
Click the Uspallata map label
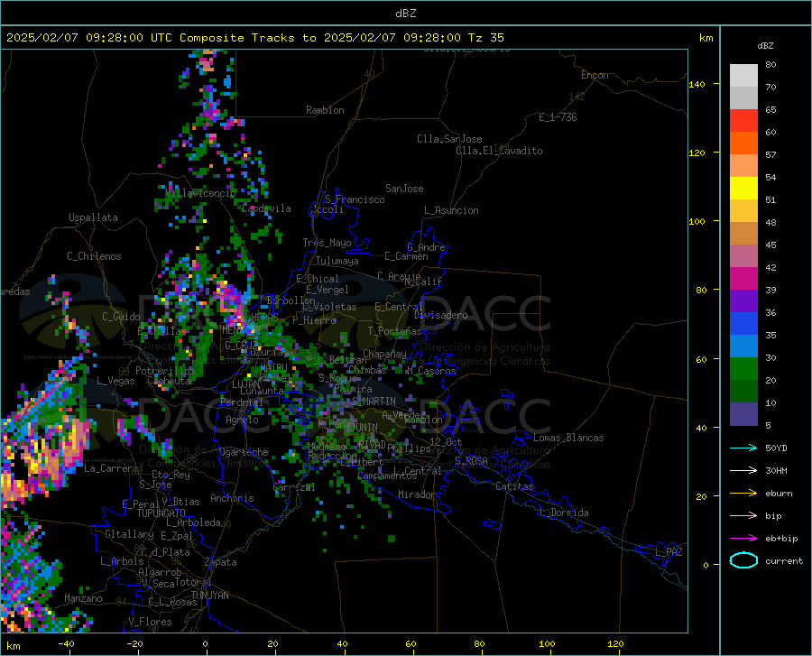click(93, 217)
